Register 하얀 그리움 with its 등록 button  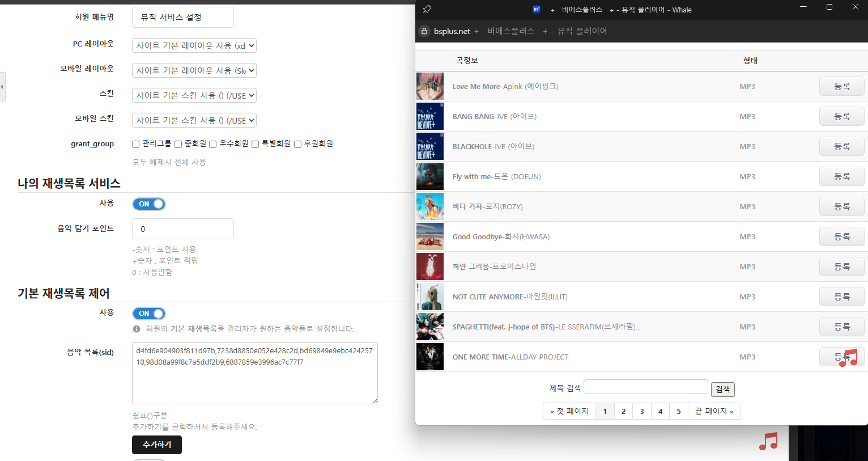click(x=842, y=267)
